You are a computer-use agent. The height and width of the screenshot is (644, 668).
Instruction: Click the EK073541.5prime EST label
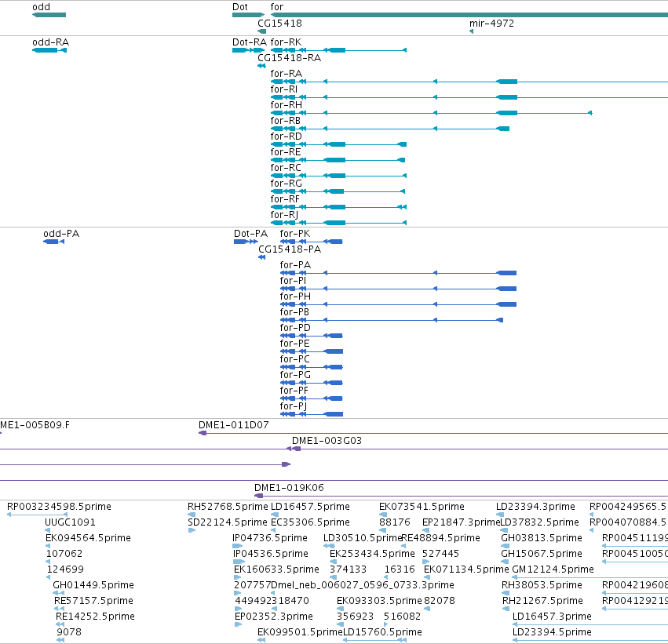[x=422, y=507]
